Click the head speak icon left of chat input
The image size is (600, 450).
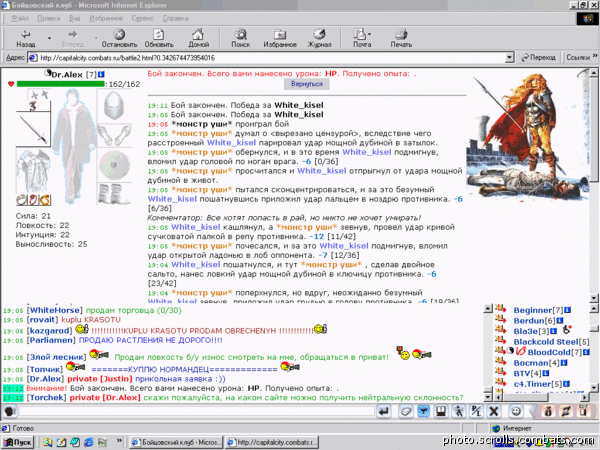[x=10, y=411]
